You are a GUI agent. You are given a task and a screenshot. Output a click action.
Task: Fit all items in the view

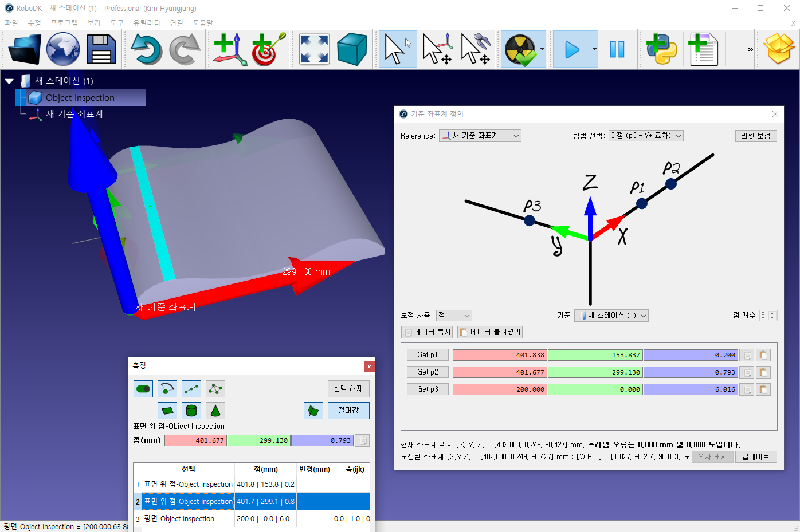tap(315, 49)
